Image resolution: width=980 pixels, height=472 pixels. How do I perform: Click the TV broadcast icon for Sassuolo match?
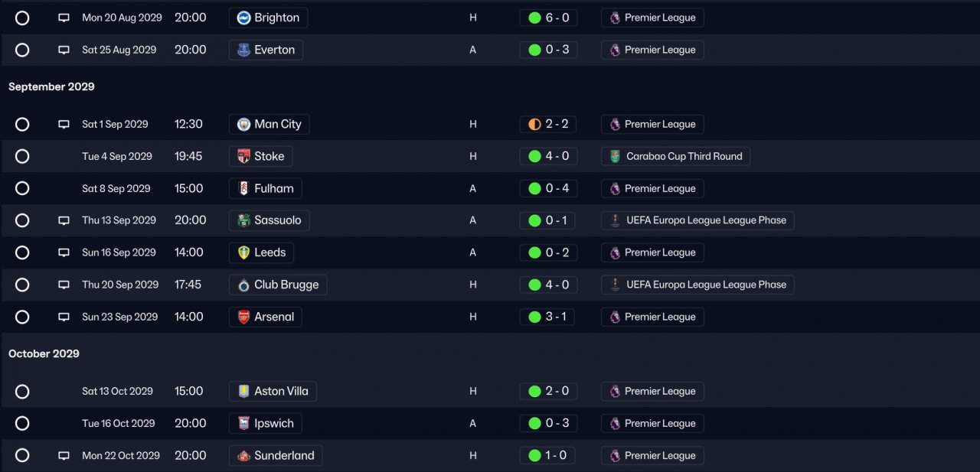click(64, 220)
